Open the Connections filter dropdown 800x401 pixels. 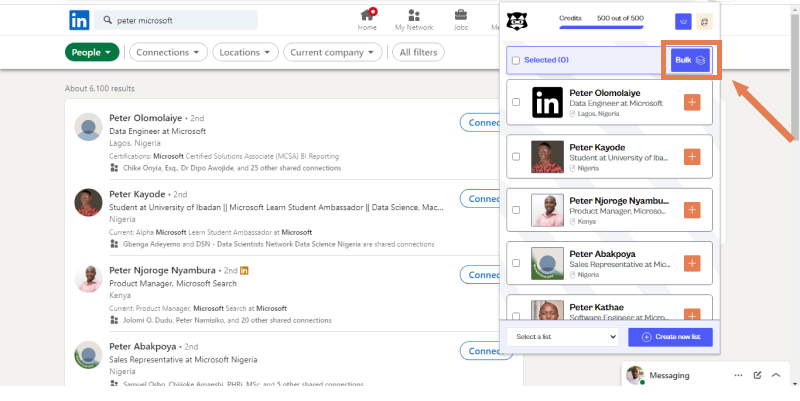(x=168, y=52)
